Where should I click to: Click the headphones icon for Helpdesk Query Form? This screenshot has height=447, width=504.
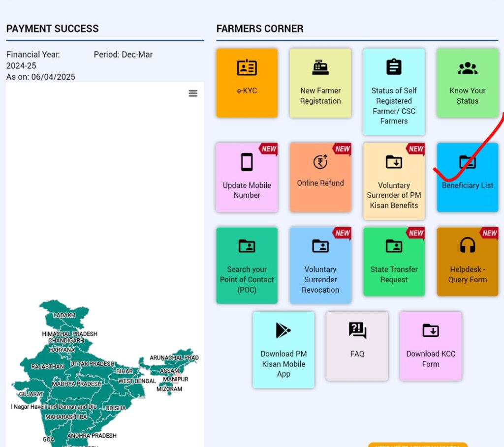pyautogui.click(x=468, y=245)
